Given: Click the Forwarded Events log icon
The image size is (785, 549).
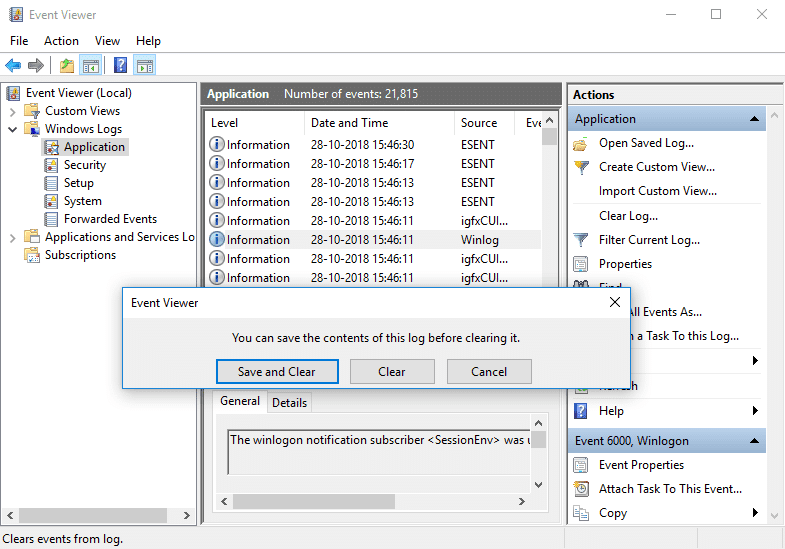Looking at the screenshot, I should (x=51, y=219).
